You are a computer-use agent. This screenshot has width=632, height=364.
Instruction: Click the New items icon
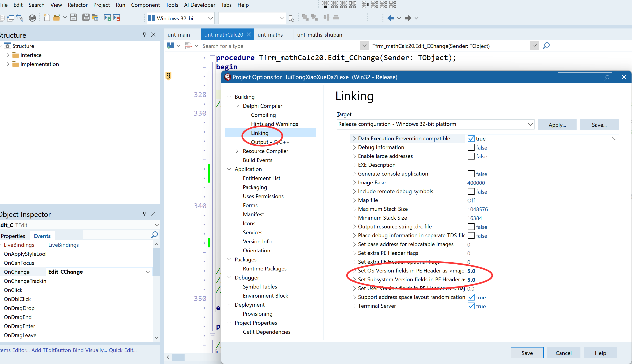[47, 17]
